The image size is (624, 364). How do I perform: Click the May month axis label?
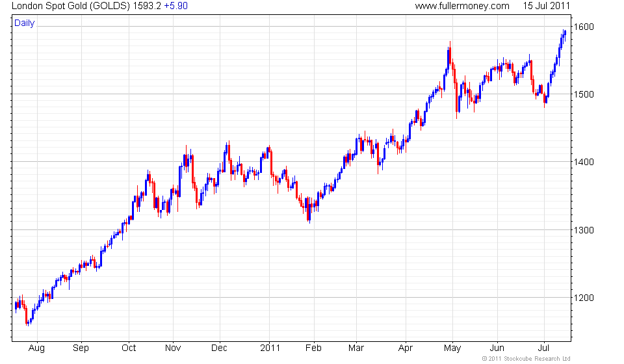click(x=452, y=348)
